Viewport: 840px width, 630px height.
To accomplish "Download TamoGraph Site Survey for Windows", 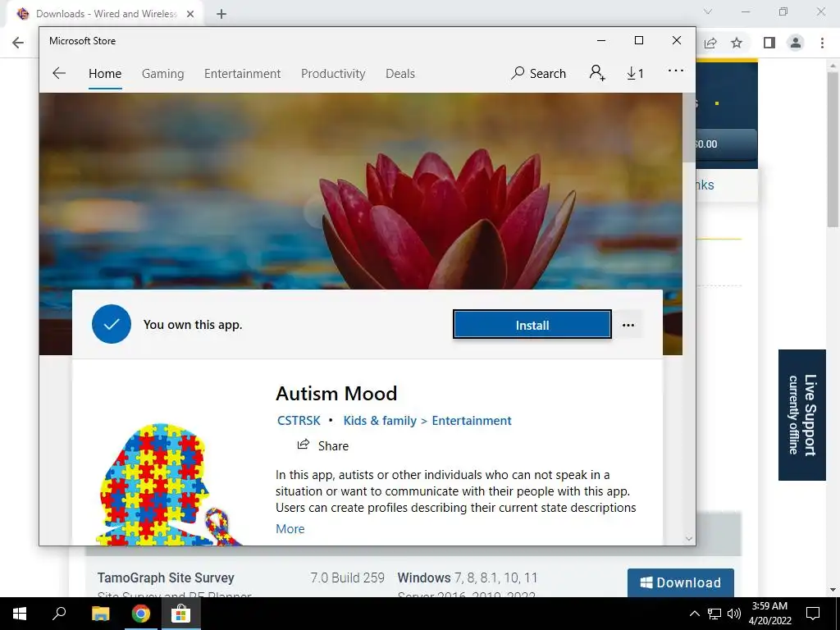I will tap(680, 582).
